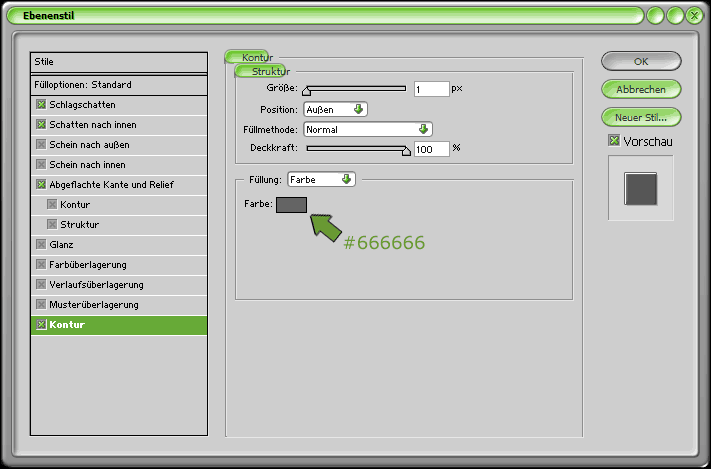Click the Deckkraft slider handle
This screenshot has height=469, width=711.
pos(406,151)
